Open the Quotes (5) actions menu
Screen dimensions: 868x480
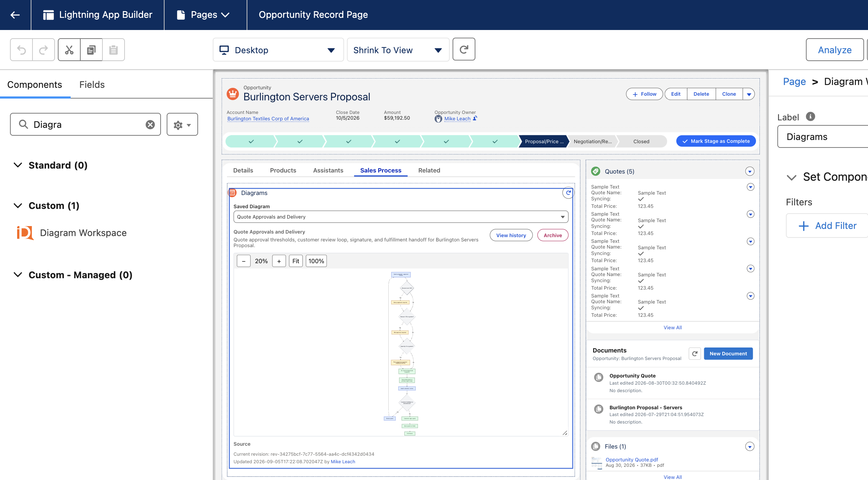750,171
